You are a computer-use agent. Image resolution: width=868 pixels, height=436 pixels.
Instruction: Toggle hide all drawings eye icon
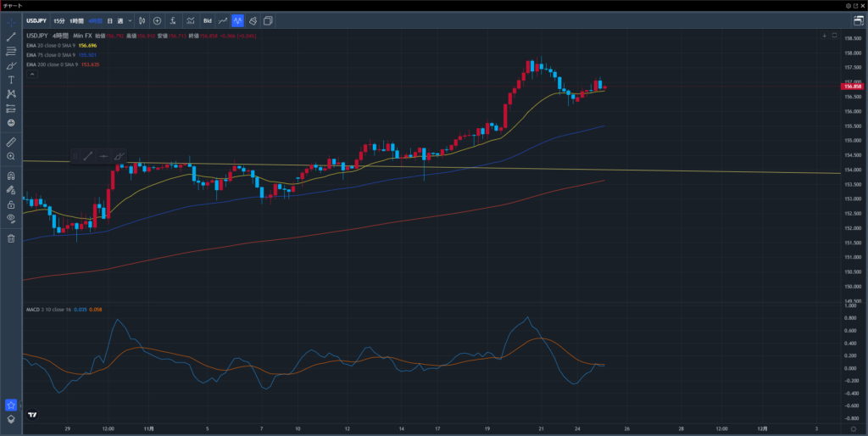point(11,218)
